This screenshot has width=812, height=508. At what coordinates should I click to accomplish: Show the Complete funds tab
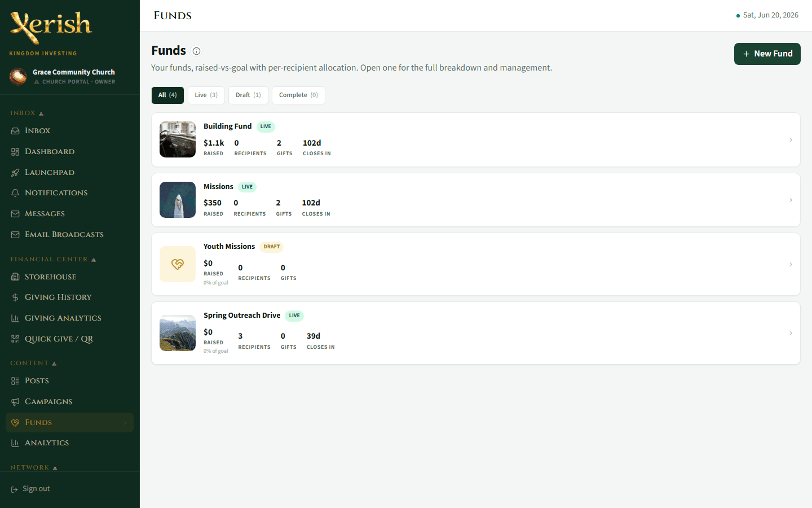298,95
